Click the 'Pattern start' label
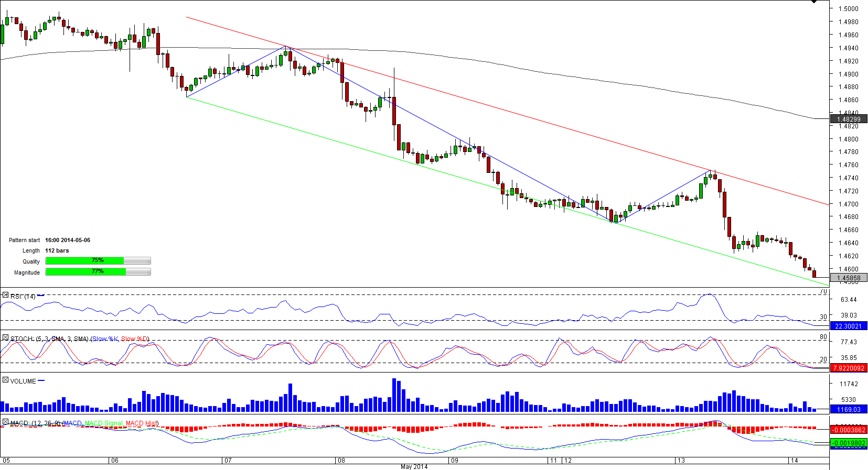The image size is (868, 470). pyautogui.click(x=24, y=240)
